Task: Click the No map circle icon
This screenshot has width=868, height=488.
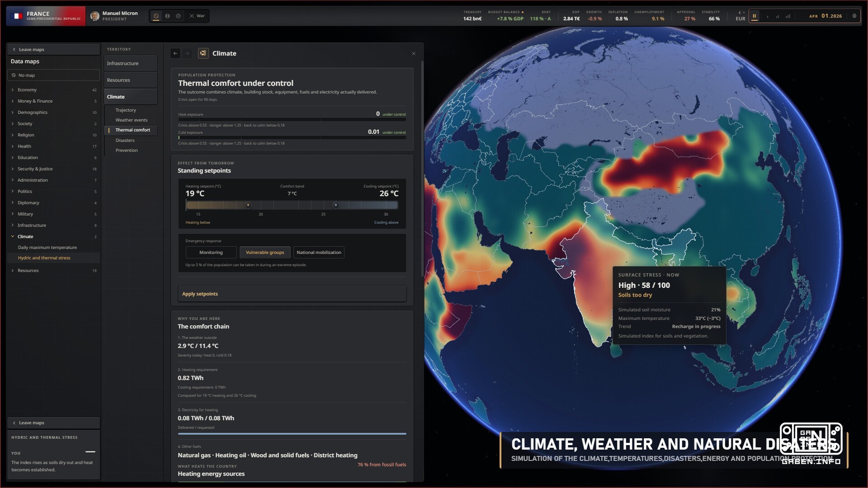Action: click(x=14, y=75)
